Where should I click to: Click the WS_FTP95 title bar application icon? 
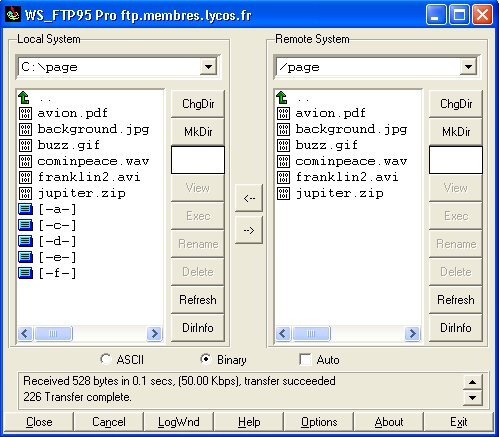point(13,15)
